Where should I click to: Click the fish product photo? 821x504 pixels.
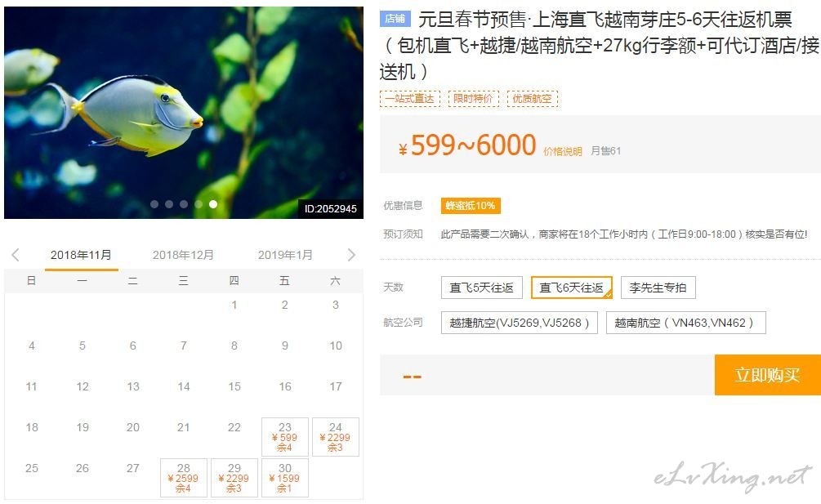(184, 113)
